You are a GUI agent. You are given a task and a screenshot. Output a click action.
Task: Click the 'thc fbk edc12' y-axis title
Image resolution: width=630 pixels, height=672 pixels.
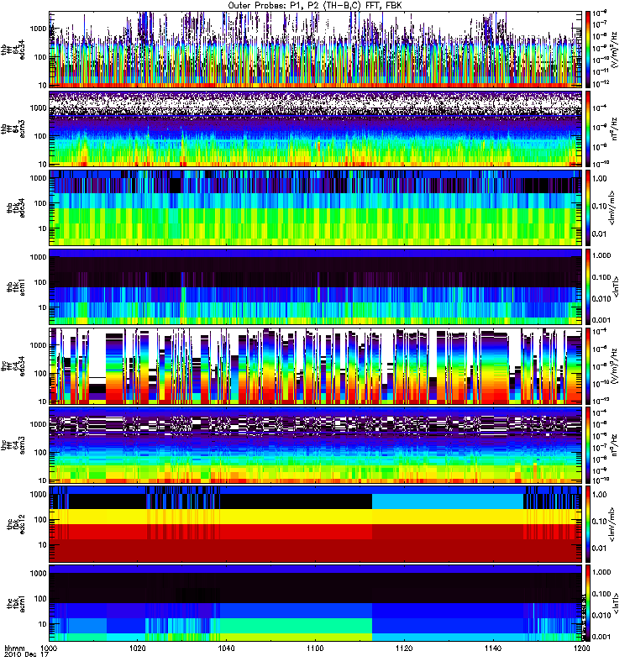click(x=16, y=523)
